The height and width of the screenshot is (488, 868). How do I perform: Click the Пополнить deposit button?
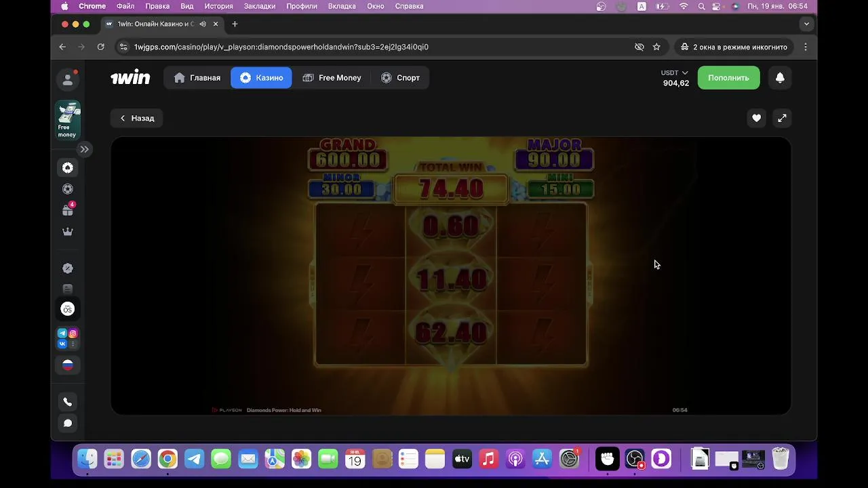point(728,78)
